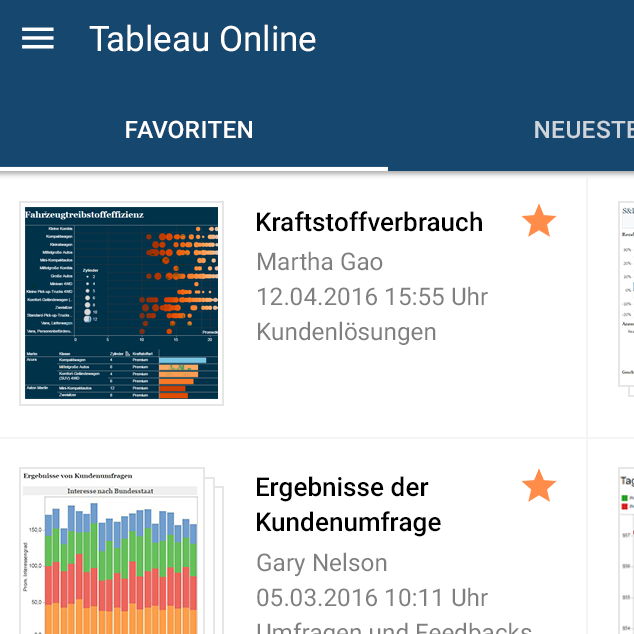Switch to the Neueste tab

pyautogui.click(x=583, y=130)
